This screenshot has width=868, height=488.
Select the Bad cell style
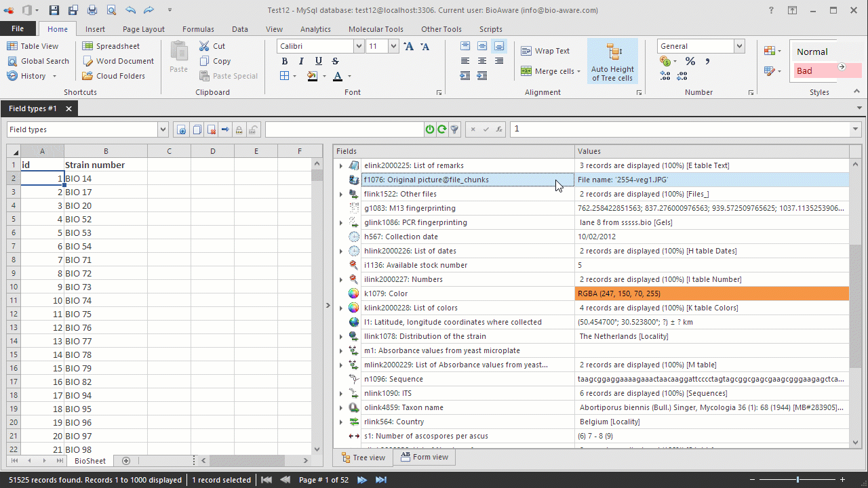coord(814,70)
